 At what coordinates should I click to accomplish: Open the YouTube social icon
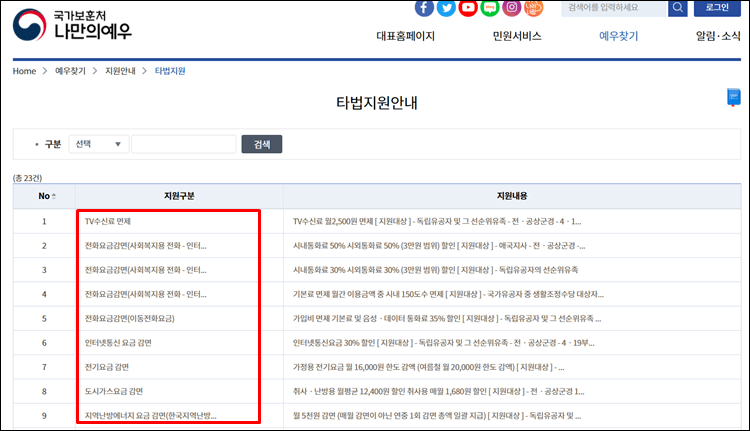click(468, 8)
